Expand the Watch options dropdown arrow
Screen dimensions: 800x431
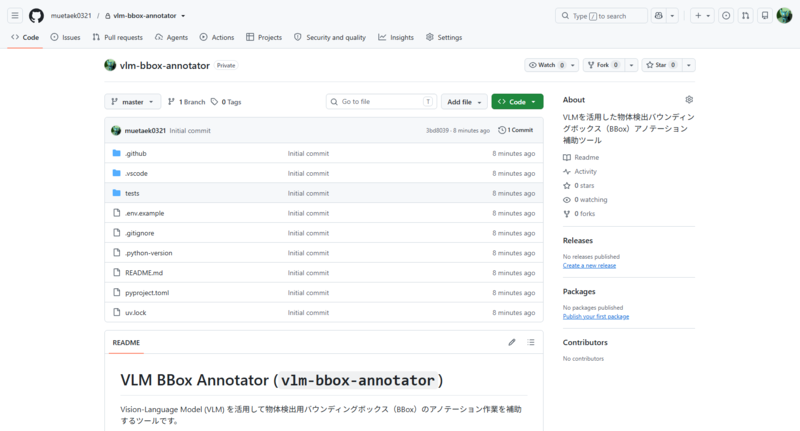tap(573, 65)
